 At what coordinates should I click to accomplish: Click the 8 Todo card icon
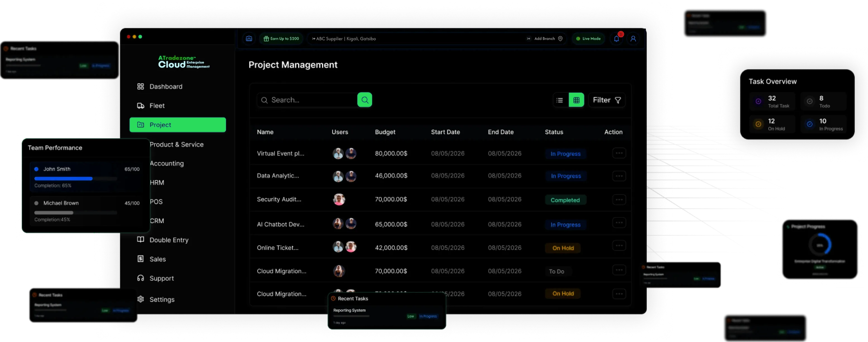[x=809, y=101]
